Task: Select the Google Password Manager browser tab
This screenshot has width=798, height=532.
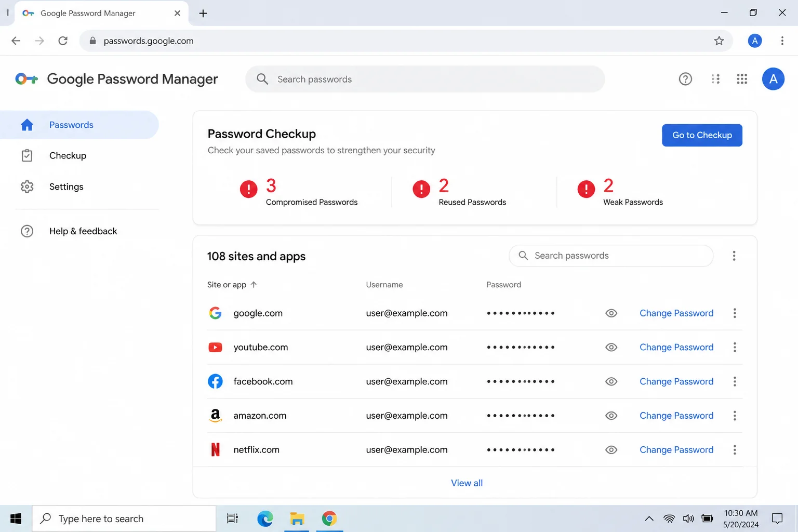Action: tap(101, 14)
